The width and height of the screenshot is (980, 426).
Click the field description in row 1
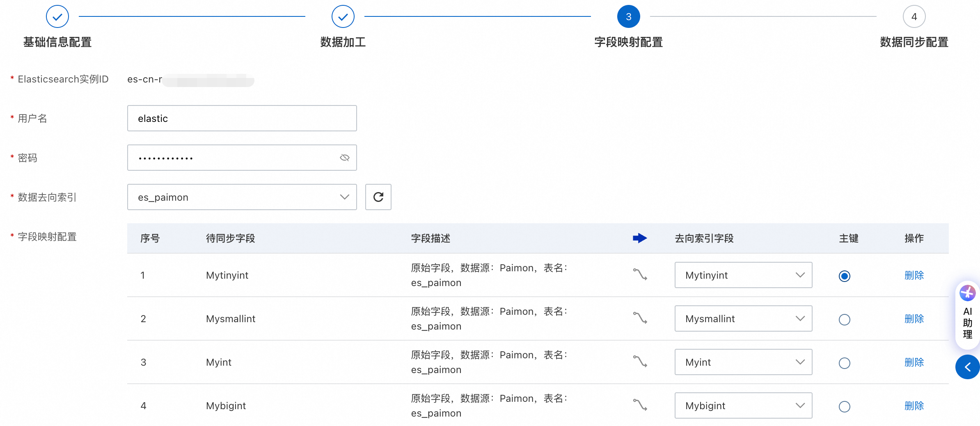(x=489, y=275)
